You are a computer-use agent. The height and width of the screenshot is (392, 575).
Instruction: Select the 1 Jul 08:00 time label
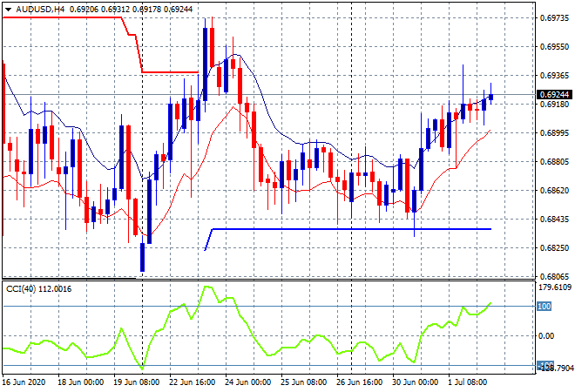[468, 382]
